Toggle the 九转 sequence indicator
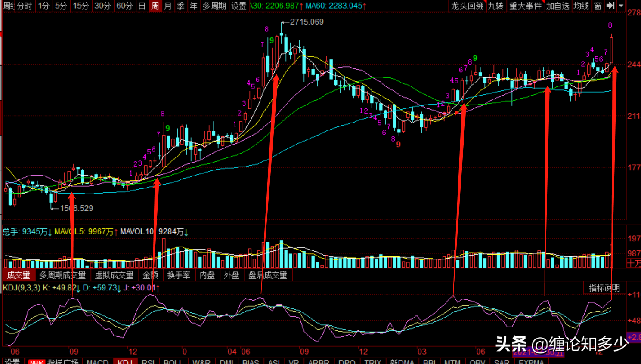 [x=495, y=6]
